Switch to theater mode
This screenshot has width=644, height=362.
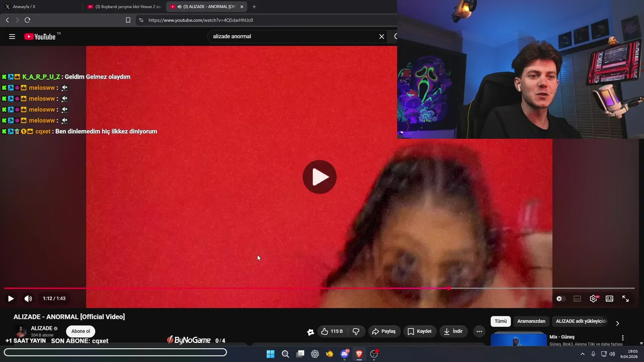[609, 299]
